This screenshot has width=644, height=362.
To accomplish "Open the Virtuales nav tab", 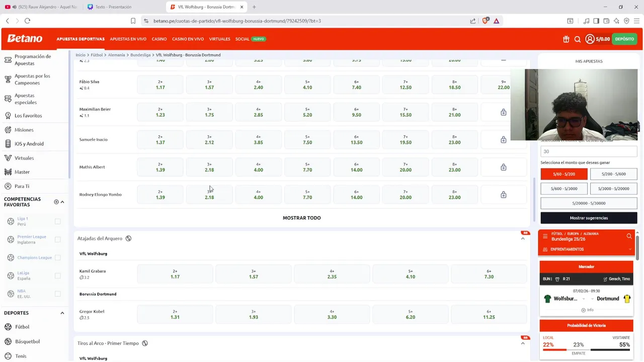I will pos(219,39).
